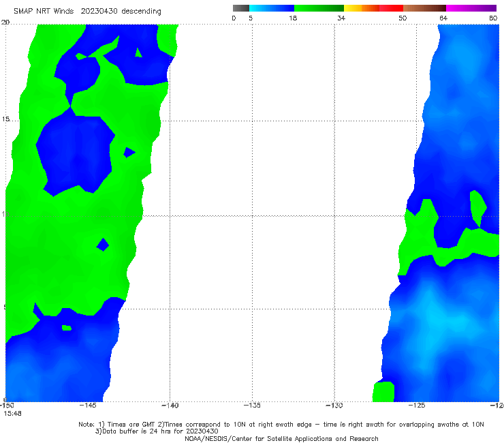Click the latitude label '20'

tap(5, 22)
